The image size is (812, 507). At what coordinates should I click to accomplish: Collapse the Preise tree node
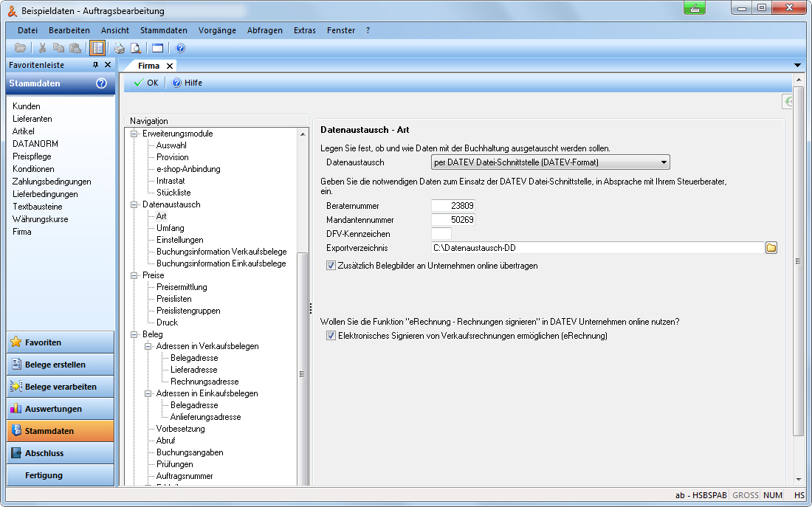click(x=134, y=275)
